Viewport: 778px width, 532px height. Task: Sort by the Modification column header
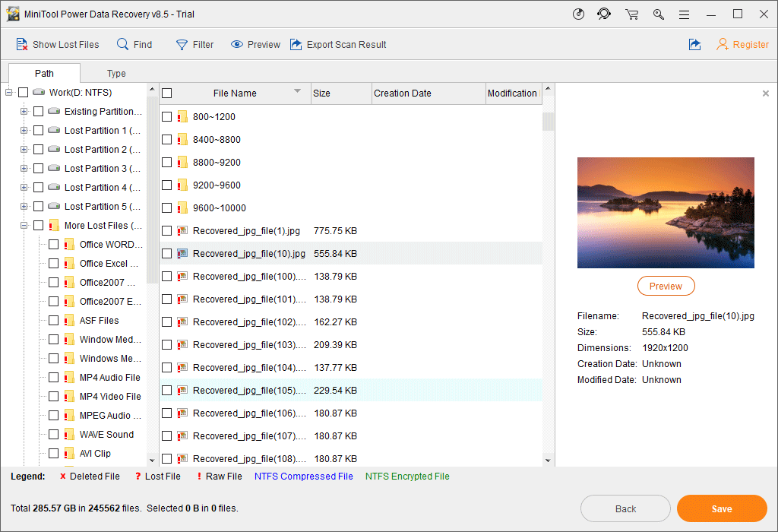click(x=514, y=93)
